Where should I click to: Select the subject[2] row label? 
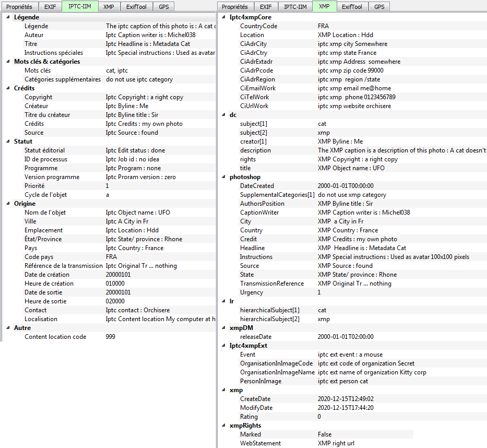pos(254,133)
